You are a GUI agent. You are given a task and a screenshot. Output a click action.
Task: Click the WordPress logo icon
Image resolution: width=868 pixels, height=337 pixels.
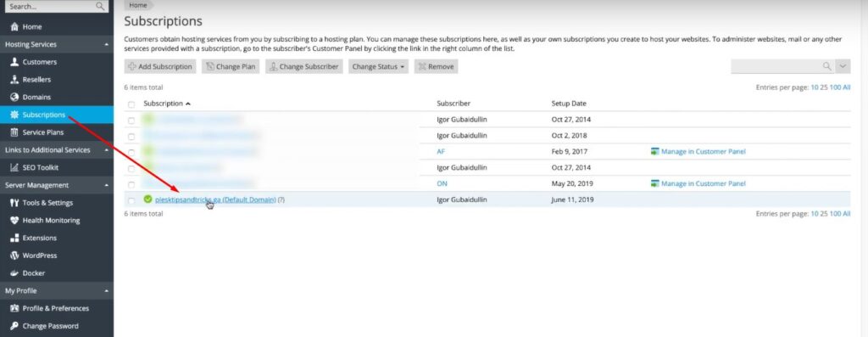point(14,256)
